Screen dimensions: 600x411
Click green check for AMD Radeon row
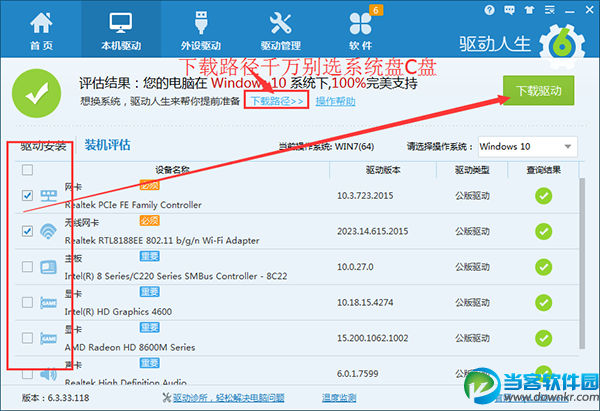click(x=543, y=338)
